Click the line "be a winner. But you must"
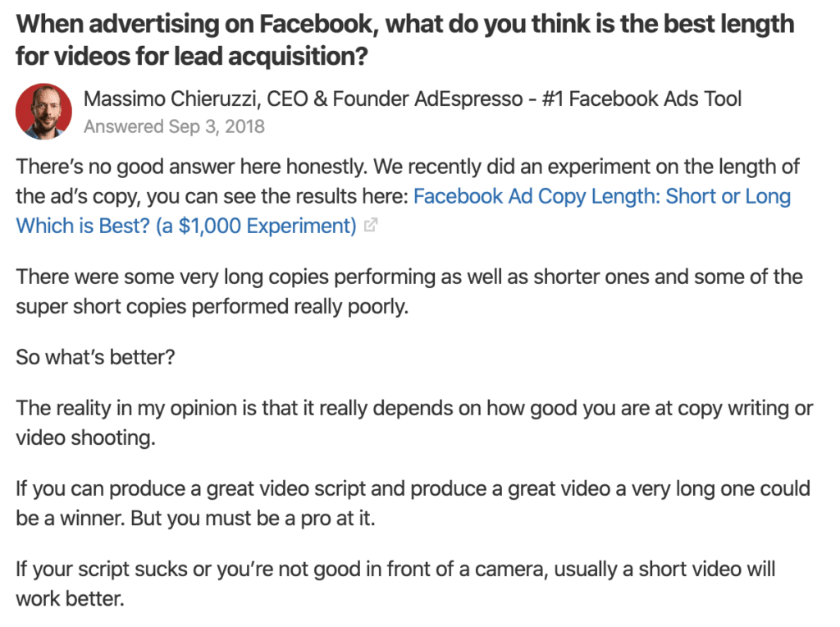840x627 pixels. pos(195,518)
